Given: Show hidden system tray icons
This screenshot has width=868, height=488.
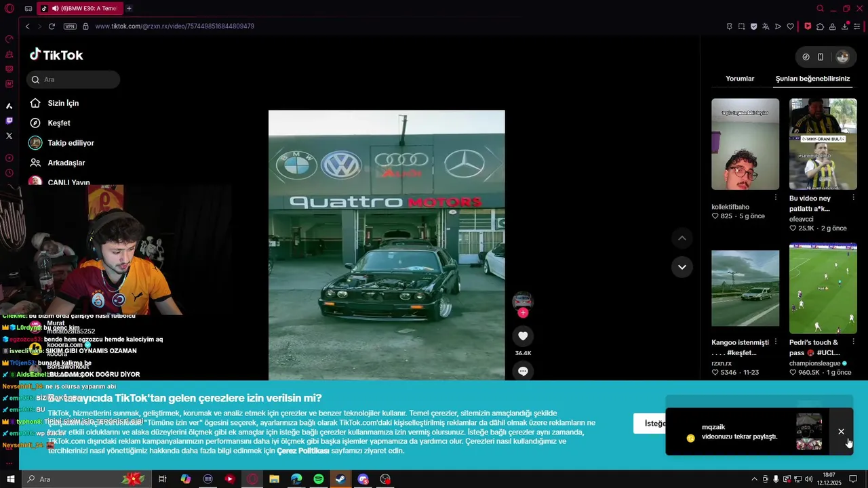Looking at the screenshot, I should pyautogui.click(x=754, y=479).
